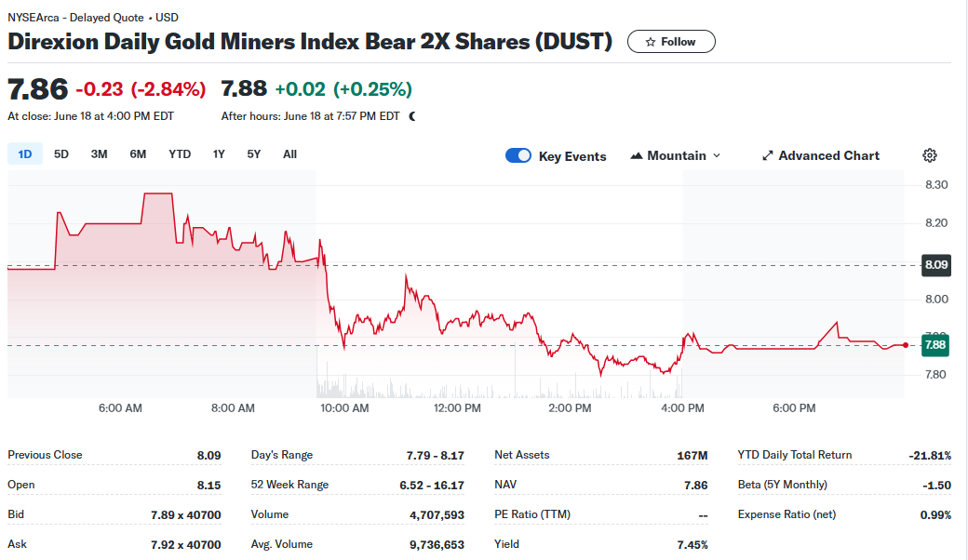The width and height of the screenshot is (968, 560).
Task: Click the 8.09 previous close price label
Action: 936,265
